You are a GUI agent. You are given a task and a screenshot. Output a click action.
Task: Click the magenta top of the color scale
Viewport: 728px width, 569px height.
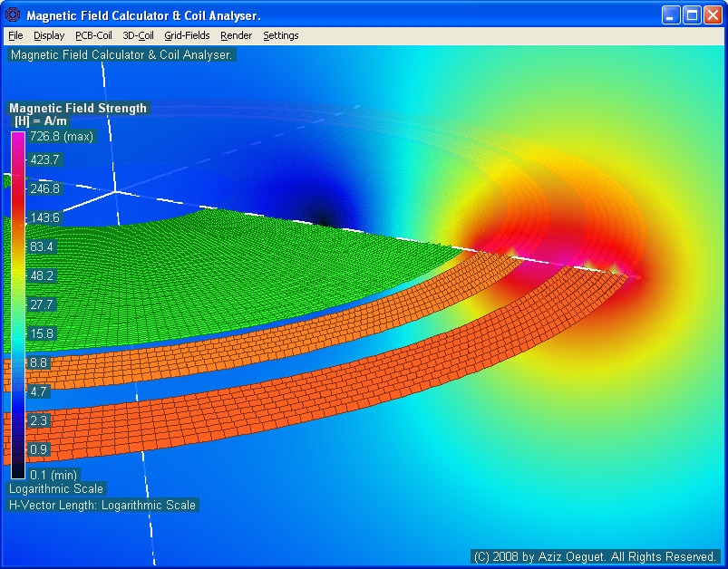pyautogui.click(x=18, y=138)
